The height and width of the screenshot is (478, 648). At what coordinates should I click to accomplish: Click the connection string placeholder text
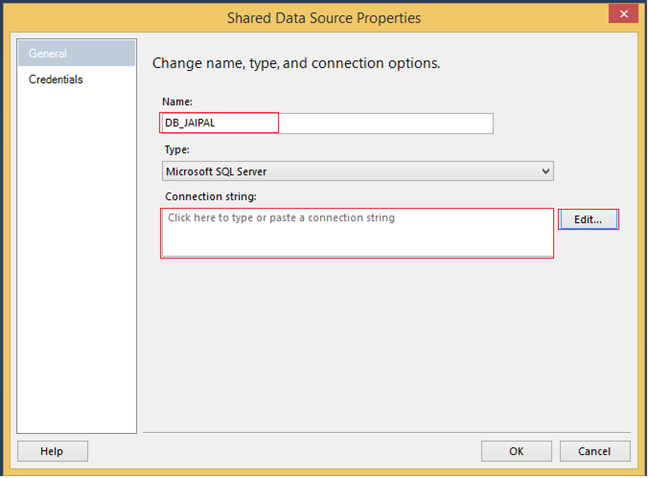click(281, 217)
